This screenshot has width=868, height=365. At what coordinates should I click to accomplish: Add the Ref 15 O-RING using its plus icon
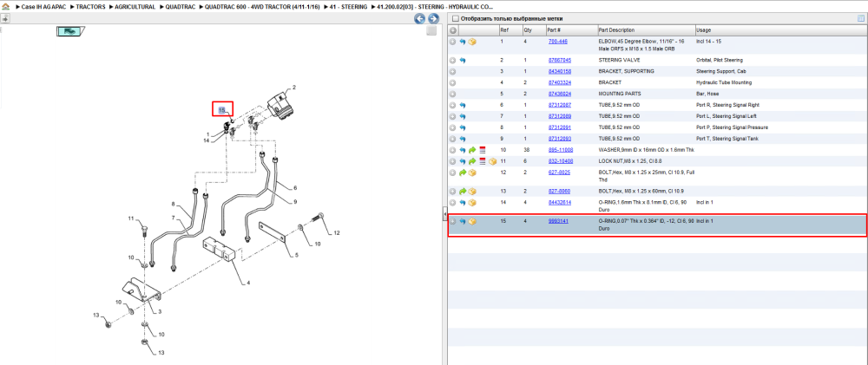[452, 221]
